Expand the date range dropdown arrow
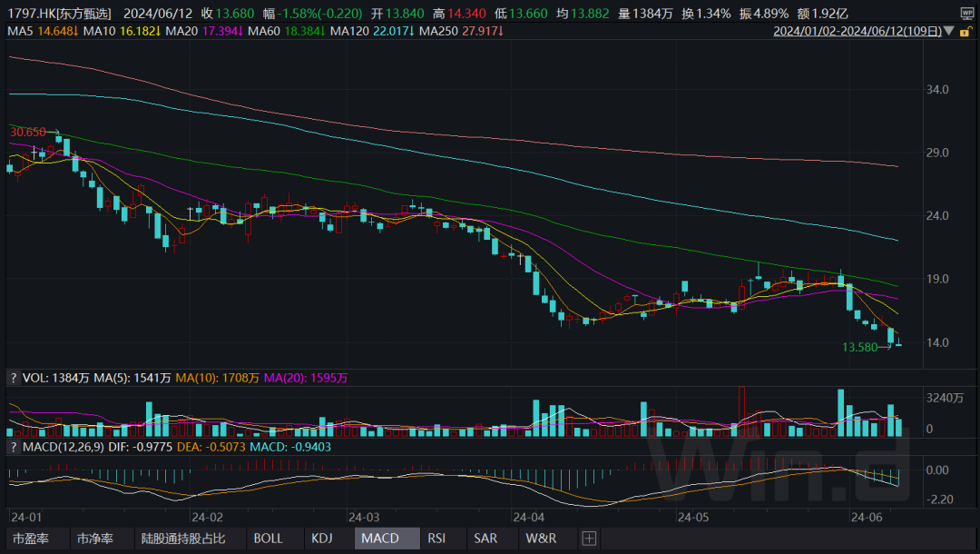The height and width of the screenshot is (554, 980). click(949, 31)
